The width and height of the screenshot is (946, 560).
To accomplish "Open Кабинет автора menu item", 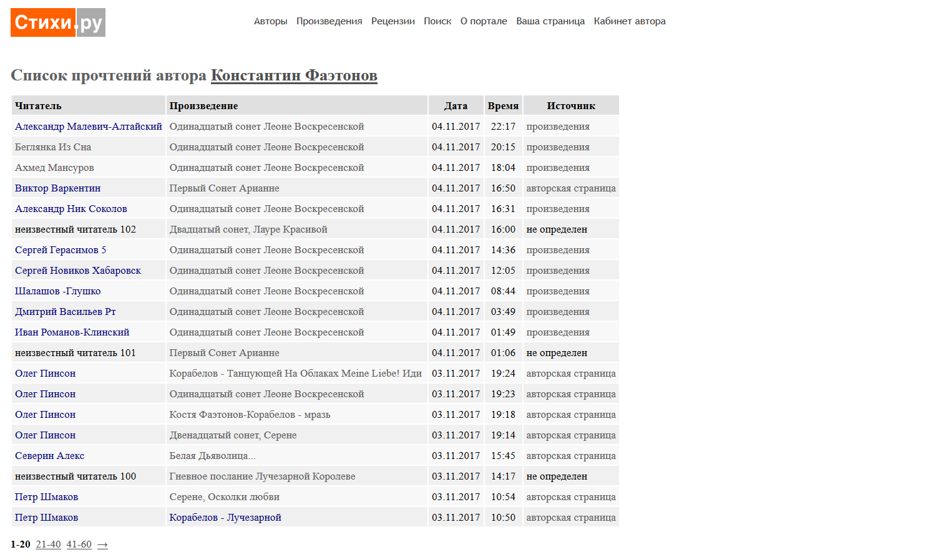I will click(x=630, y=21).
